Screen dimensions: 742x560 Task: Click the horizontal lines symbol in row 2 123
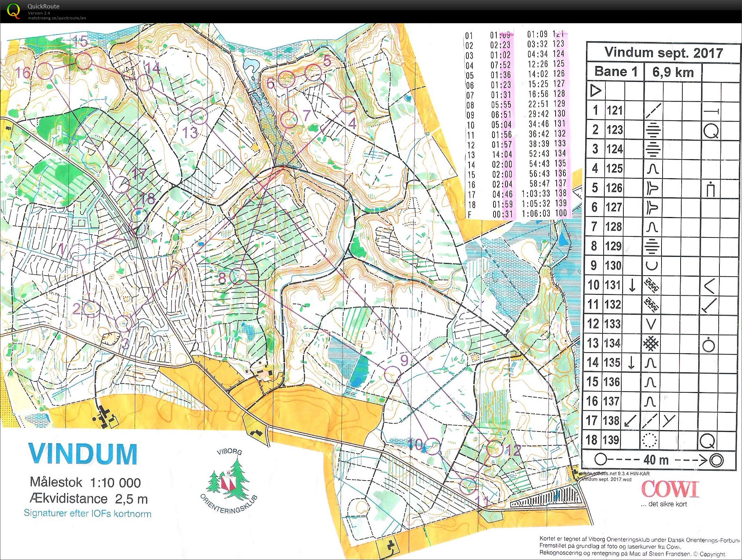tap(653, 130)
